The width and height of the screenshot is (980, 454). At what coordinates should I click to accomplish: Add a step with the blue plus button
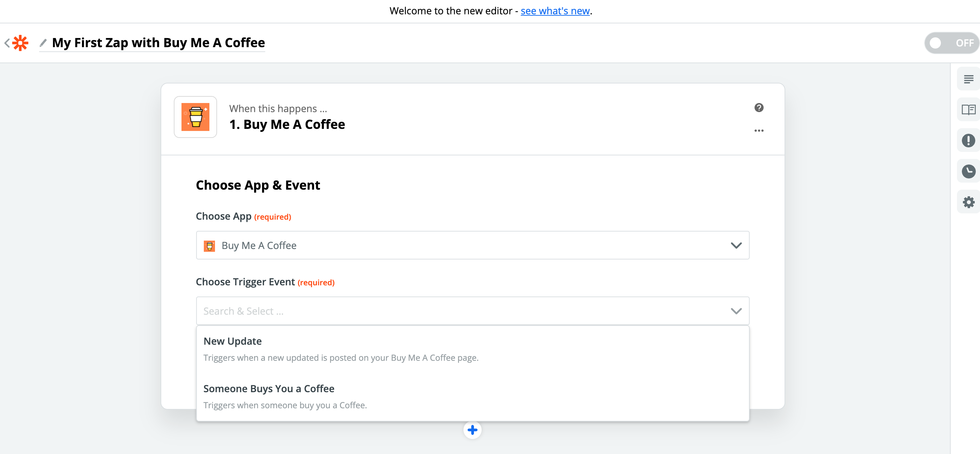473,430
